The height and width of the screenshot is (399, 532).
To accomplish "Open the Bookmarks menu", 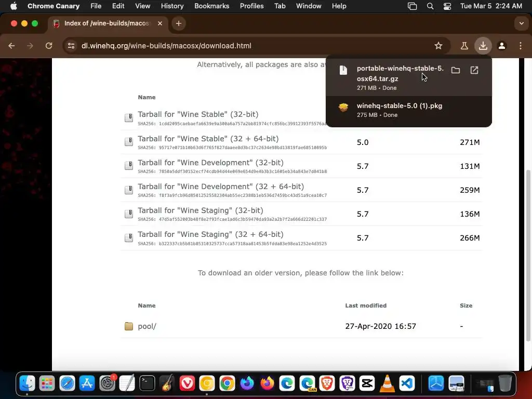I will point(212,6).
